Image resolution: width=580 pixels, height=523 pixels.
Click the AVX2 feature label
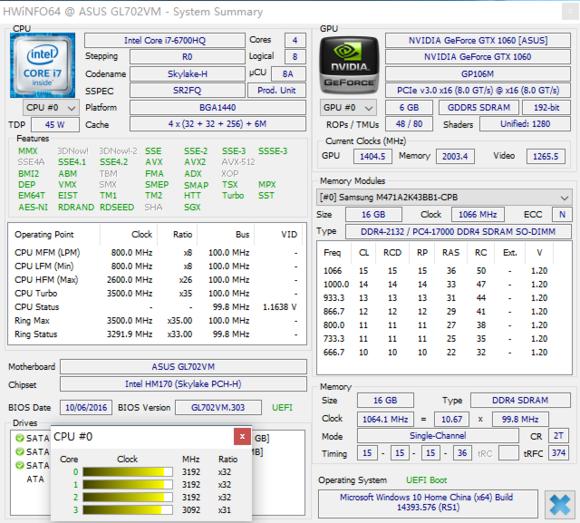tap(195, 162)
